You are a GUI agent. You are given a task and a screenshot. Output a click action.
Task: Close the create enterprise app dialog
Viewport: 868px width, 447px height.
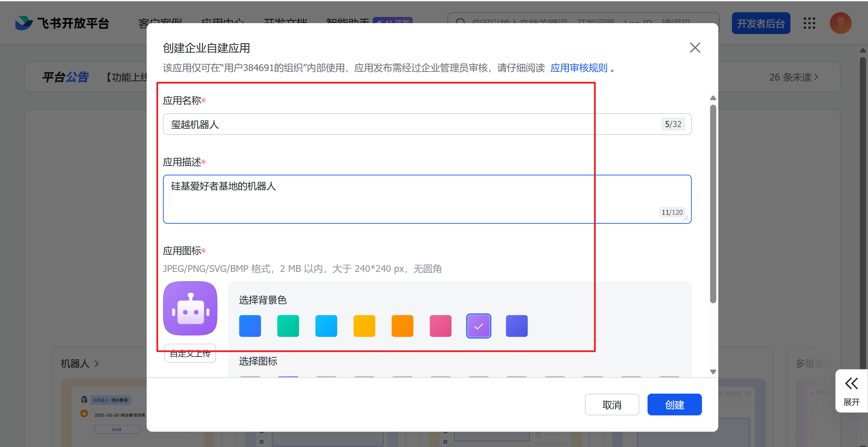click(695, 48)
